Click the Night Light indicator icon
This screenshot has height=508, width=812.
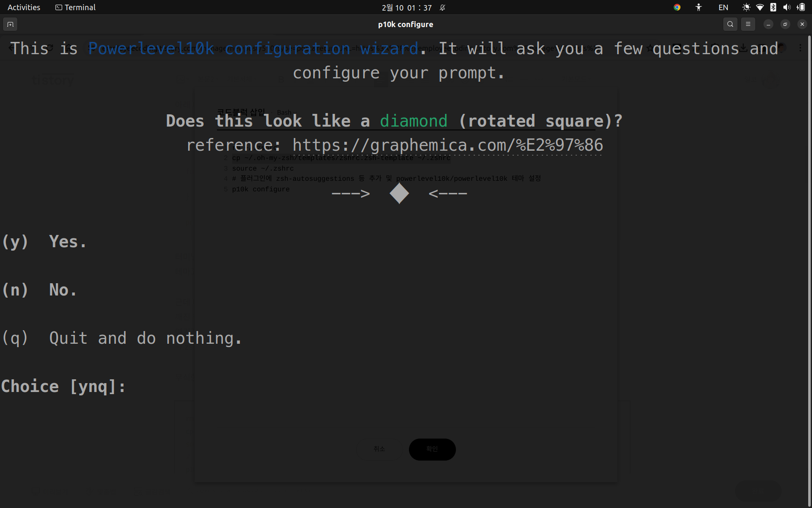pos(746,7)
